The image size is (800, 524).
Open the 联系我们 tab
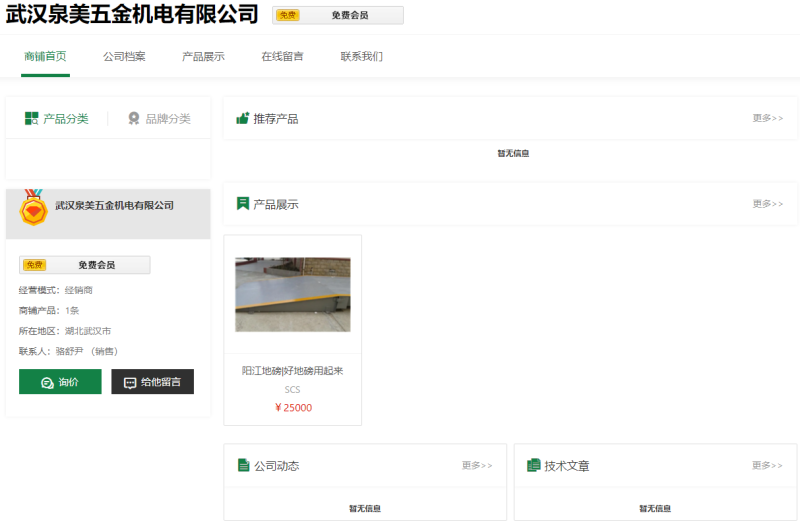pos(361,56)
